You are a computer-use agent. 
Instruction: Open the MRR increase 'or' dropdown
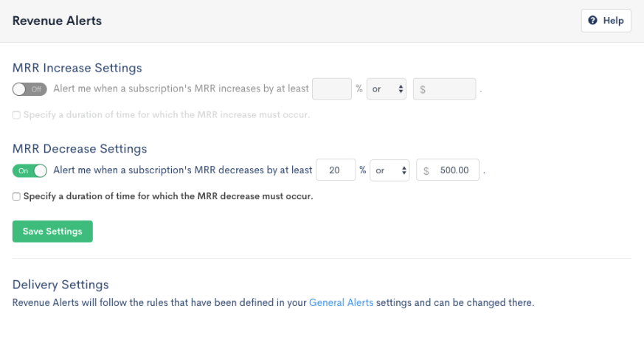[387, 88]
